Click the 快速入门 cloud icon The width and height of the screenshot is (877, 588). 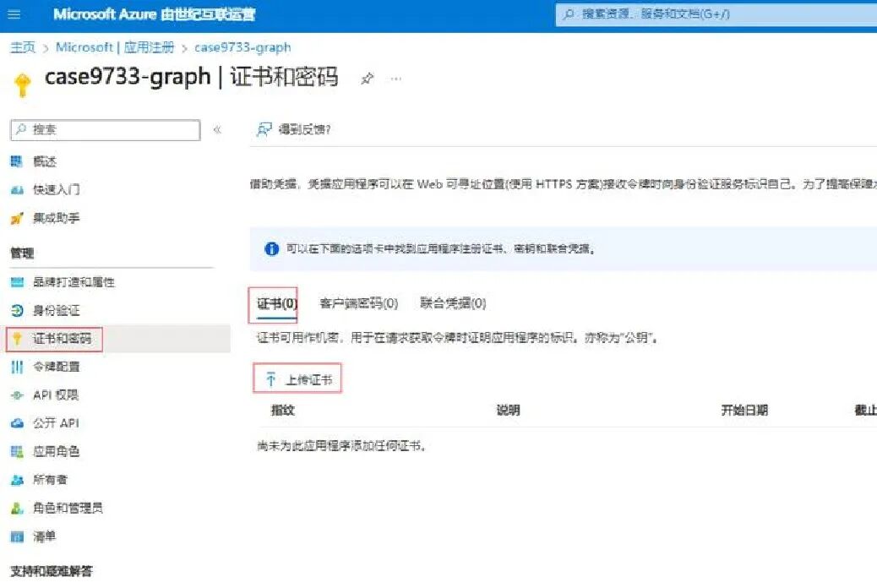[x=17, y=190]
